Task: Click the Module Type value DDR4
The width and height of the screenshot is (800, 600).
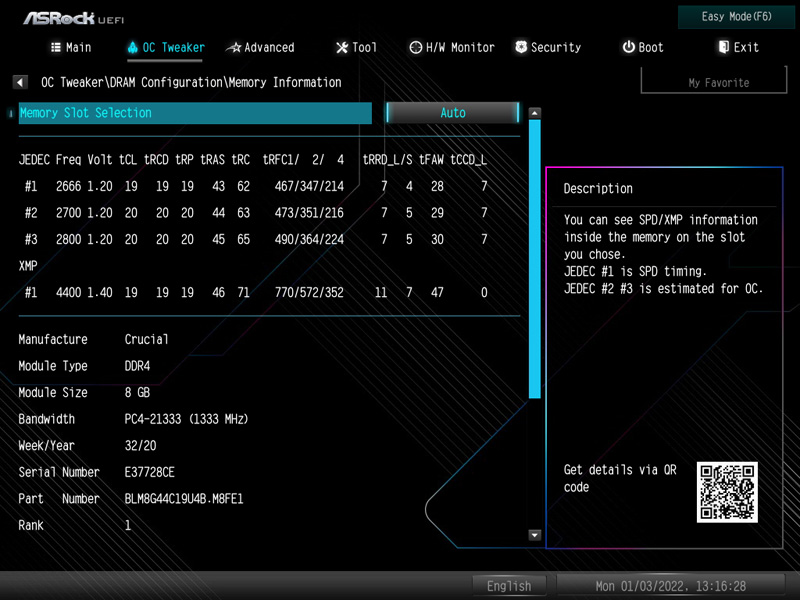Action: tap(137, 366)
